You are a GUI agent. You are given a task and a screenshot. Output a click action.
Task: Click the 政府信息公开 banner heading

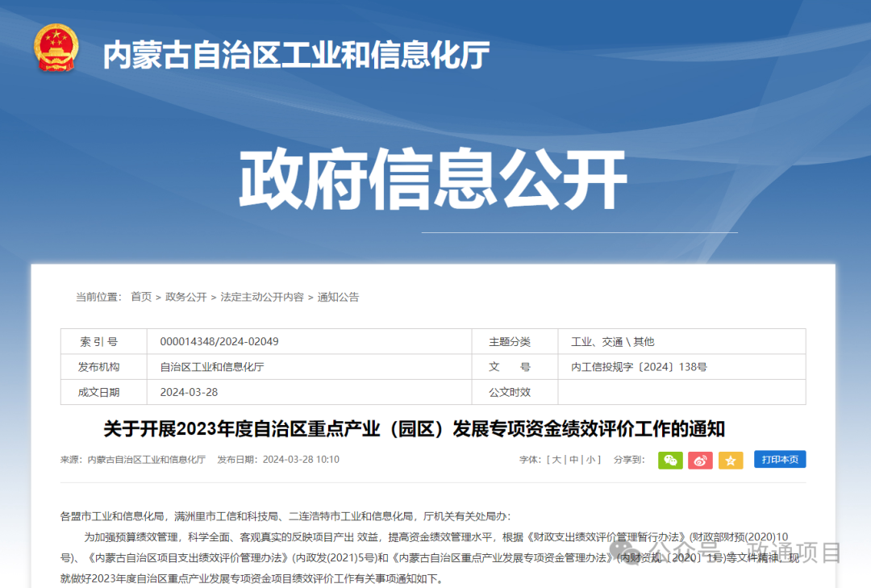tap(433, 179)
